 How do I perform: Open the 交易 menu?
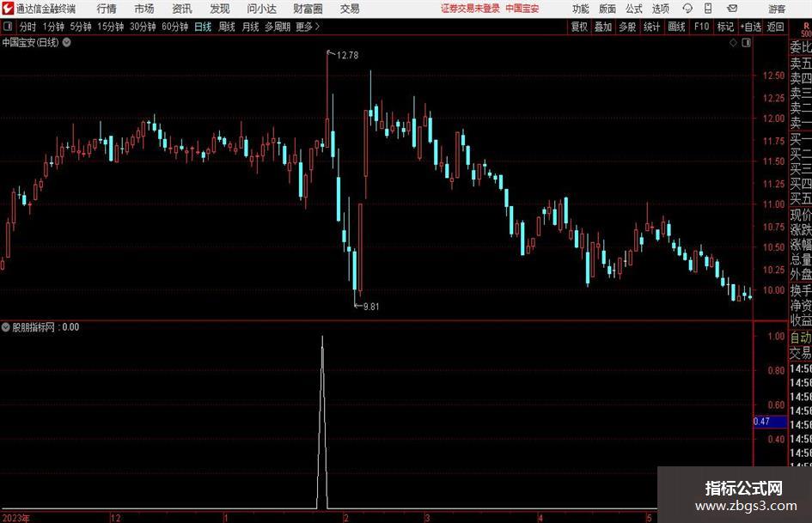click(350, 9)
